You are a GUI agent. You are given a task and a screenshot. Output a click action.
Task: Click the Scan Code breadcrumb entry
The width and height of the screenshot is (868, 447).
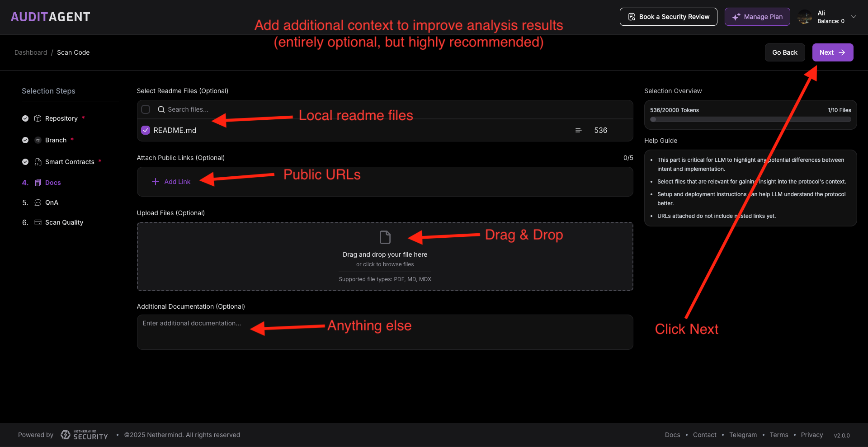click(x=73, y=52)
